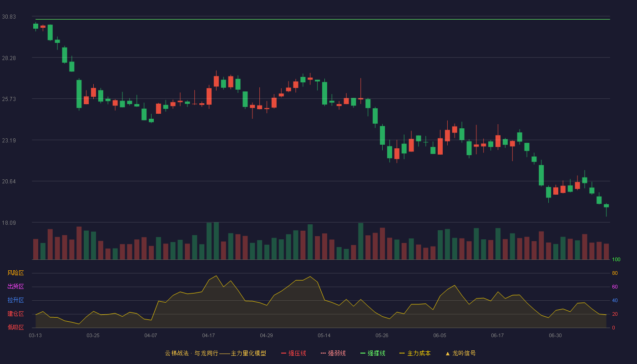Viewport: 637px width, 364px height.
Task: Select the 风险区 zone label
Action: [15, 273]
